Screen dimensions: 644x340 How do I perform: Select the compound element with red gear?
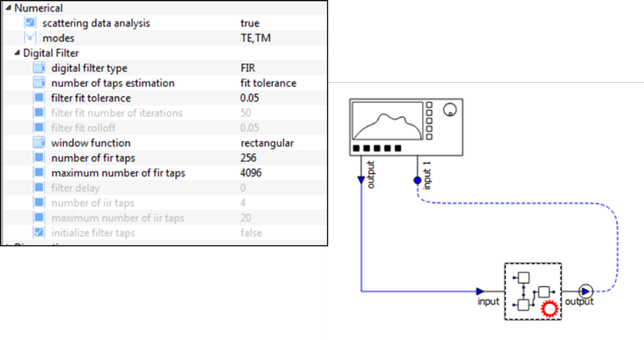pyautogui.click(x=533, y=292)
